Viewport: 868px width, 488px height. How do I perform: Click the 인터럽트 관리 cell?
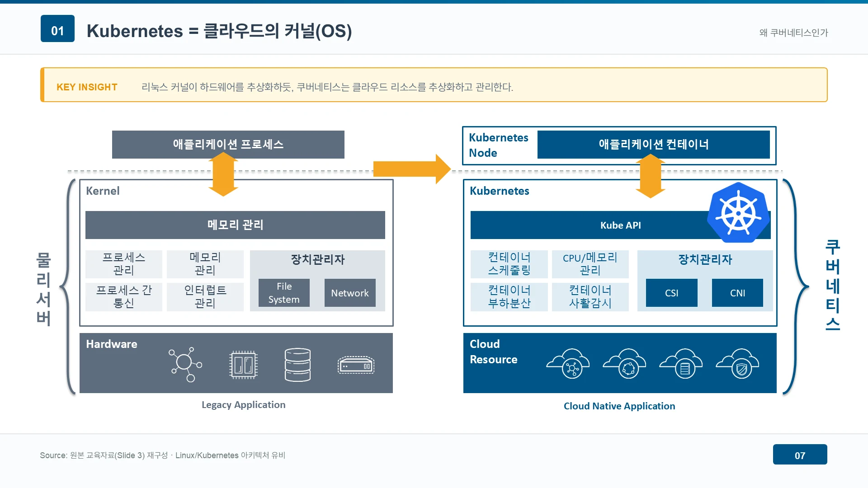pos(205,297)
